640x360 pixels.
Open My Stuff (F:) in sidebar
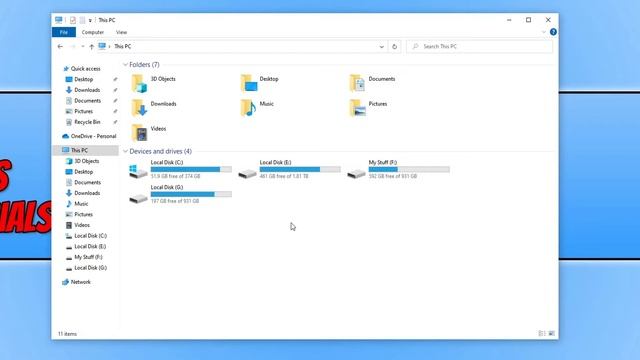coord(84,257)
